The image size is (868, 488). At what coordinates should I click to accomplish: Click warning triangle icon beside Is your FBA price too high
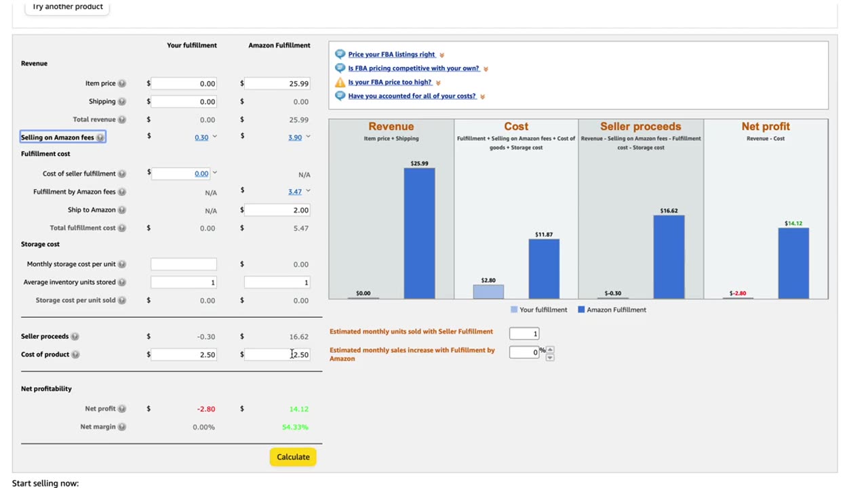(340, 82)
